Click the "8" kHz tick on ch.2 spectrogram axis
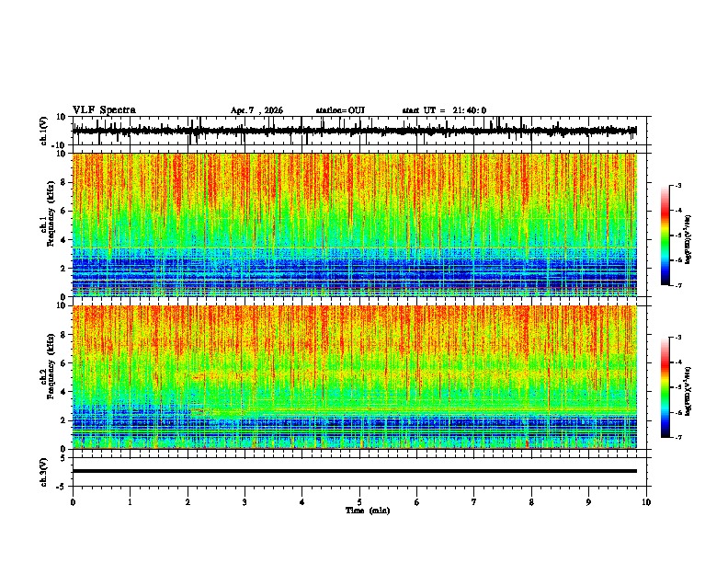Viewport: 728px width, 563px height. [x=63, y=335]
